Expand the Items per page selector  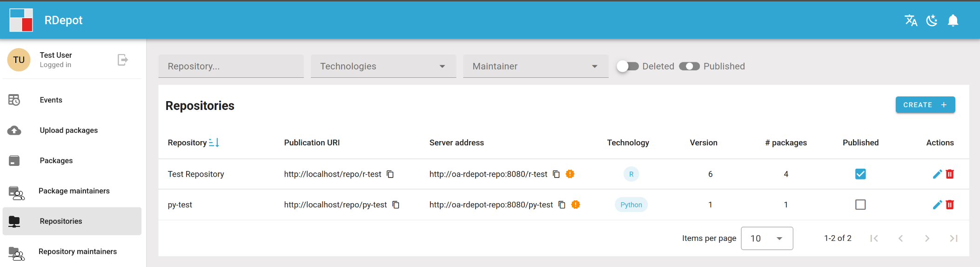click(x=767, y=239)
